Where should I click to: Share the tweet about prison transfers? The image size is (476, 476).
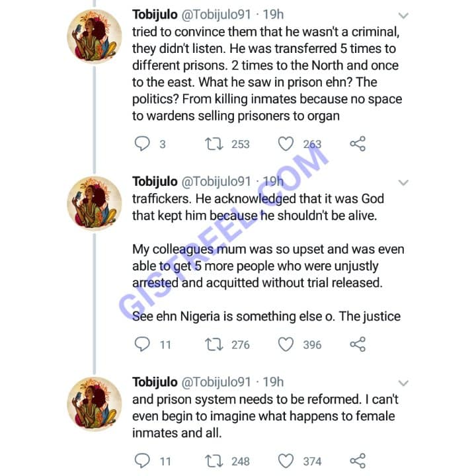pos(358,143)
